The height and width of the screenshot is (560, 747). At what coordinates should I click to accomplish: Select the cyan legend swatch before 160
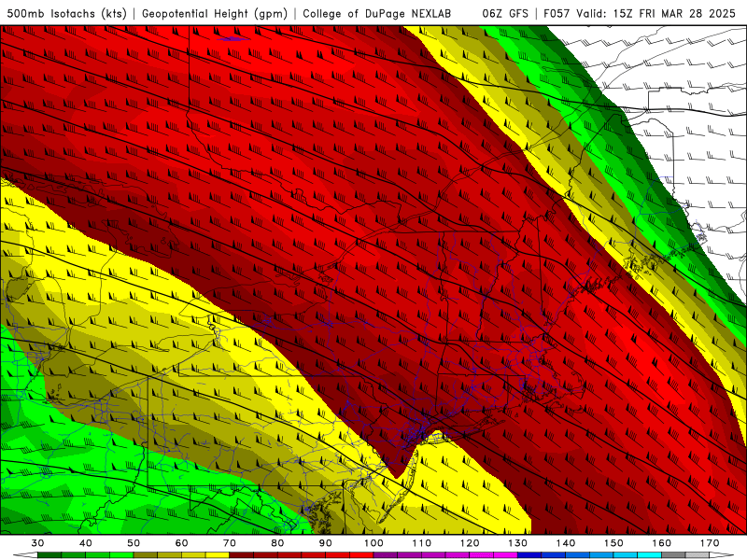pos(649,554)
